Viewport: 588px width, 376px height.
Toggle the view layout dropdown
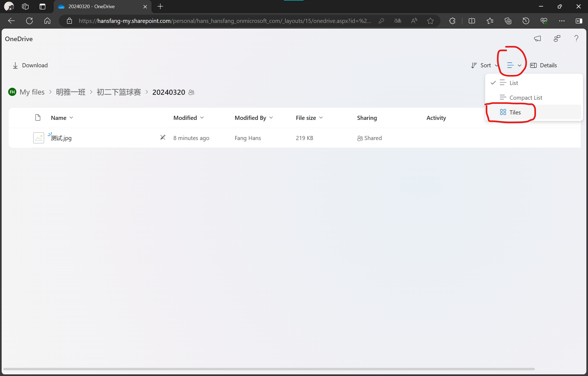click(513, 65)
